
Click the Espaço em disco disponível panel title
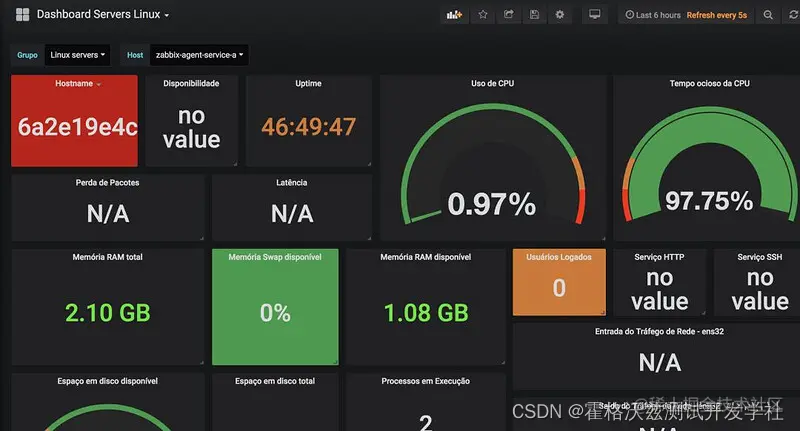click(107, 381)
